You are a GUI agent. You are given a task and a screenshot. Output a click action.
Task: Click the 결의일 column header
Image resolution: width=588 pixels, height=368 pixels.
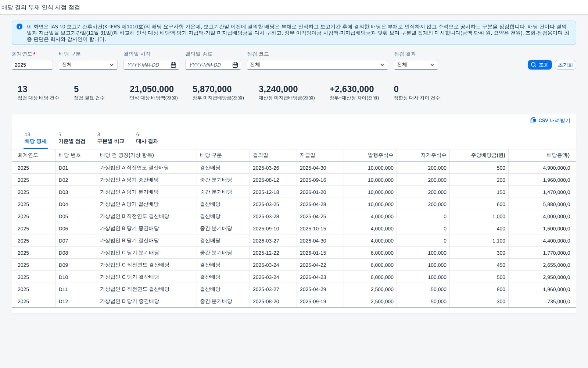(273, 155)
